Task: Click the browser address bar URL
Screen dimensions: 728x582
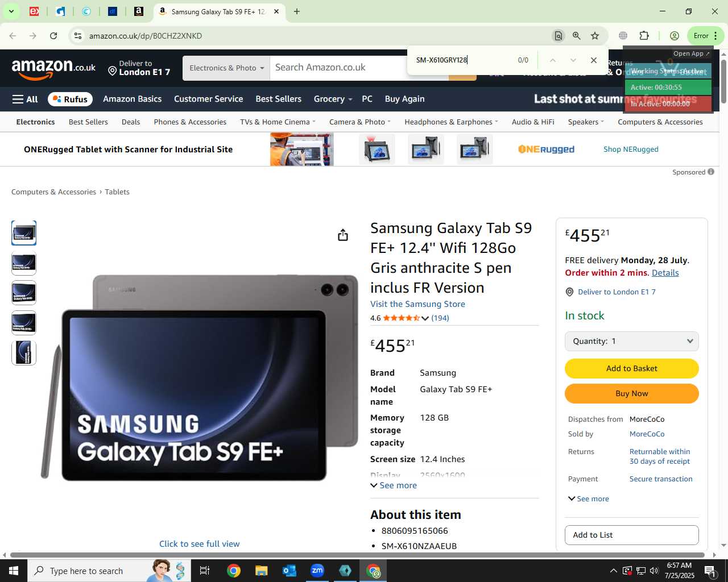Action: click(x=145, y=36)
